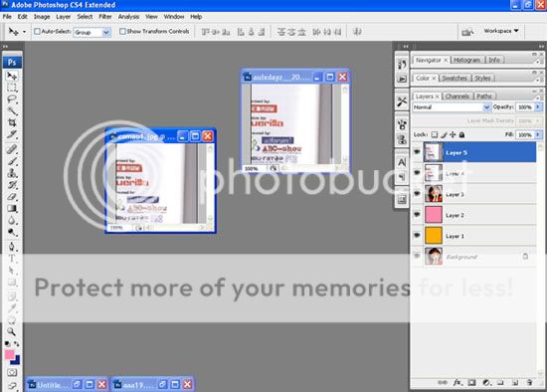Viewport: 547px width, 392px height.
Task: Enable the Auto-Select checkbox
Action: tap(37, 32)
